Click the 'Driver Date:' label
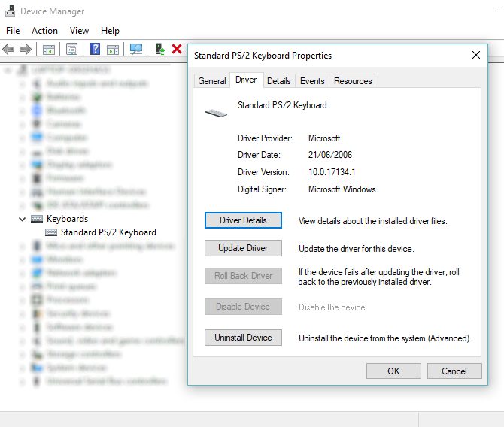 click(x=259, y=155)
